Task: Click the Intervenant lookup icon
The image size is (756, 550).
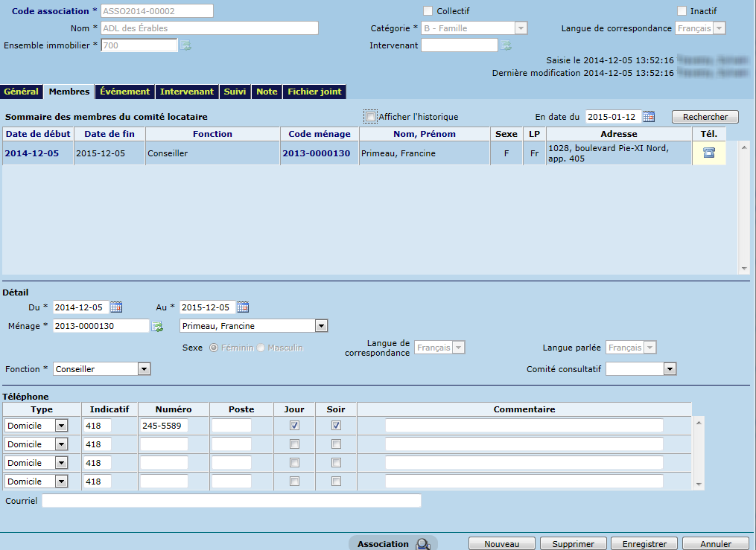Action: [506, 45]
